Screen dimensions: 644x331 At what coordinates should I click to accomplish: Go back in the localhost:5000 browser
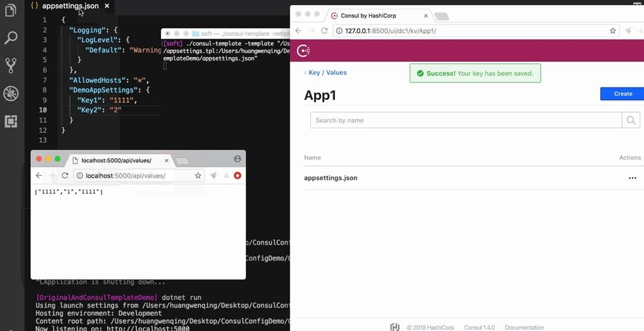(x=38, y=176)
